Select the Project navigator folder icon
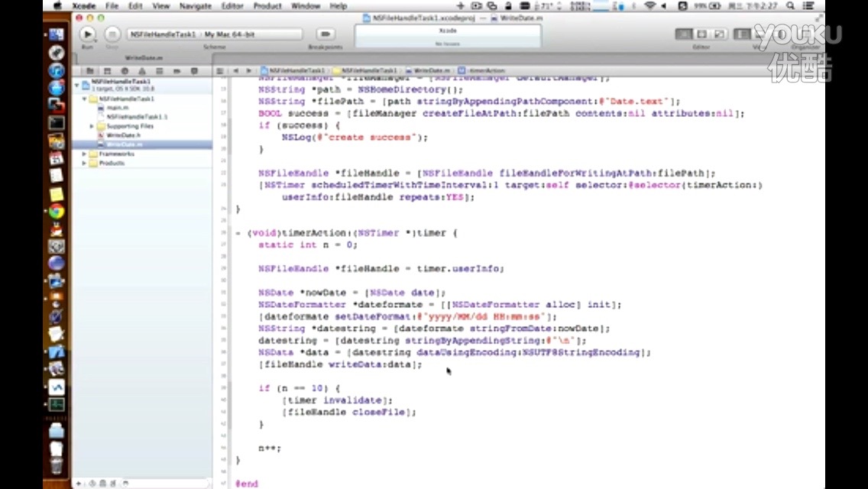Image resolution: width=868 pixels, height=489 pixels. [x=90, y=71]
